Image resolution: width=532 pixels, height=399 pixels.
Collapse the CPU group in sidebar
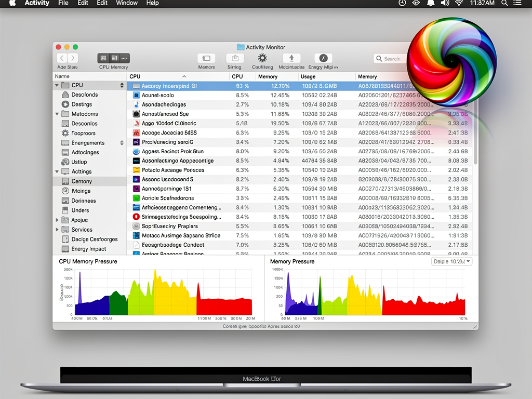tap(57, 85)
